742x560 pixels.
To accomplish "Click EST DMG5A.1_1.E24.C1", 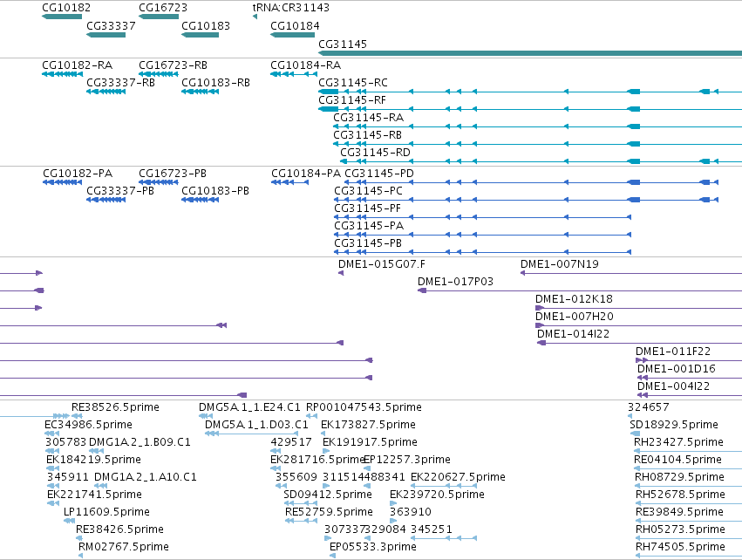I will coord(206,417).
